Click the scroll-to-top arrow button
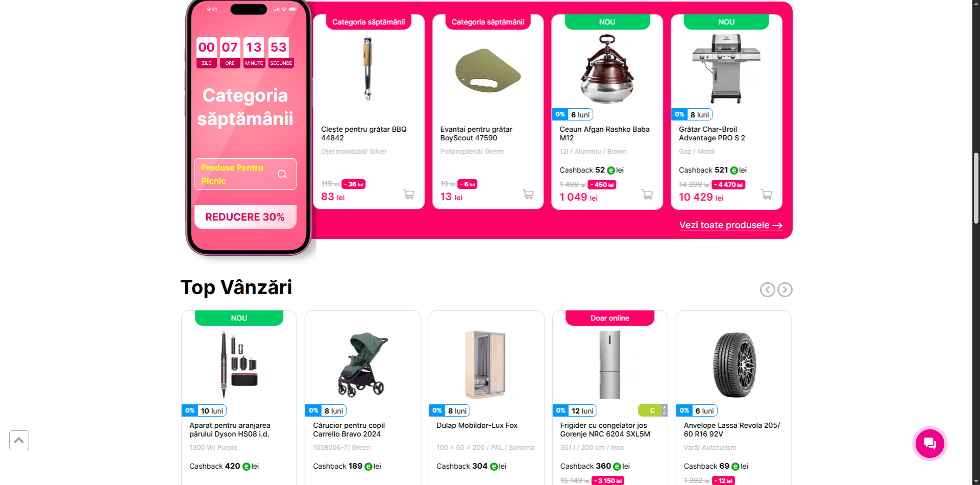This screenshot has height=485, width=980. (19, 440)
